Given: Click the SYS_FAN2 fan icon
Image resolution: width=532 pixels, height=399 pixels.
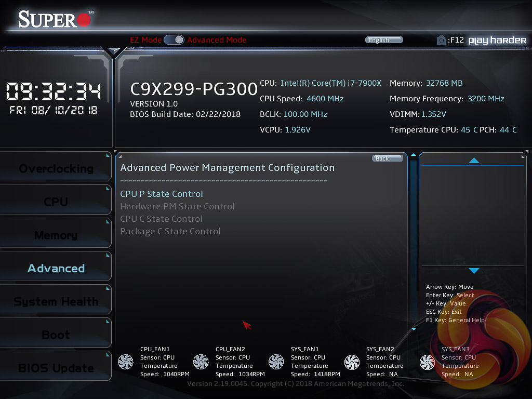Looking at the screenshot, I should click(x=352, y=362).
